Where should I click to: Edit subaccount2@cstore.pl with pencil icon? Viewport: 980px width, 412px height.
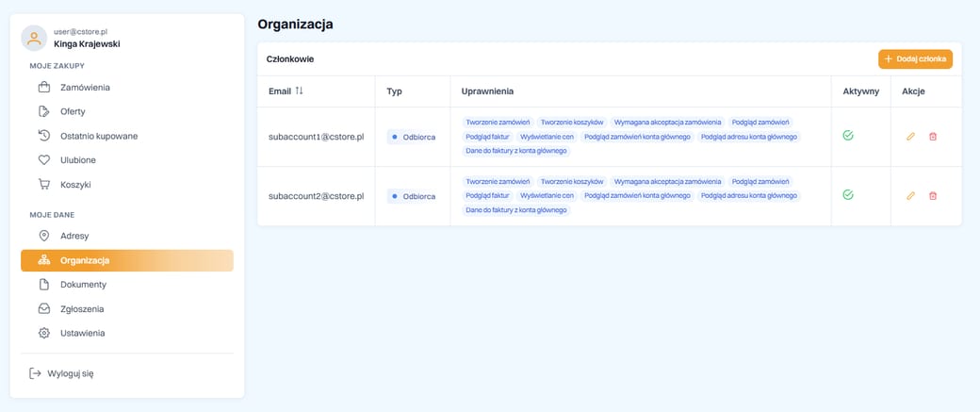[910, 196]
